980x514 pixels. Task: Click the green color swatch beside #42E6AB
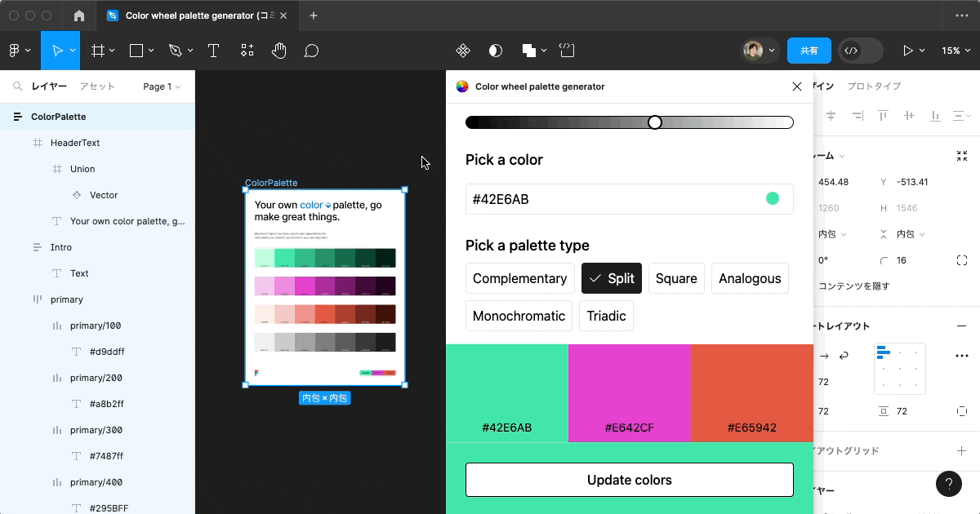point(773,198)
